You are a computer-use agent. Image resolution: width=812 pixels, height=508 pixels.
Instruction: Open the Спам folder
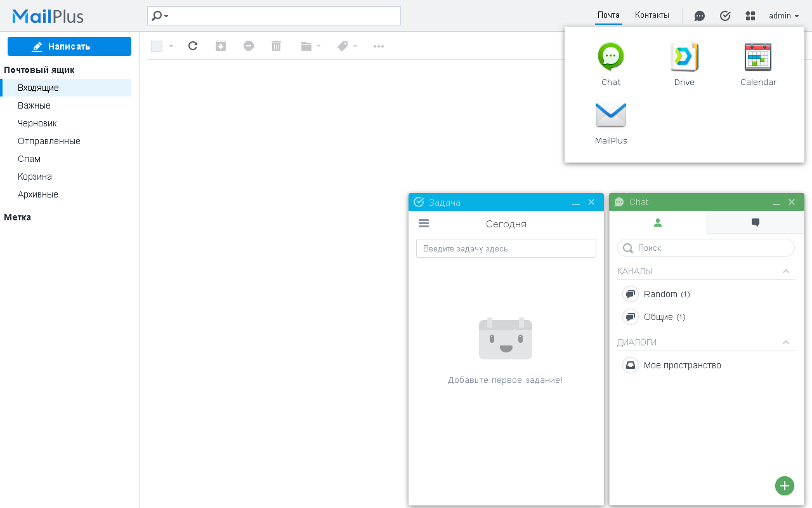(66, 159)
